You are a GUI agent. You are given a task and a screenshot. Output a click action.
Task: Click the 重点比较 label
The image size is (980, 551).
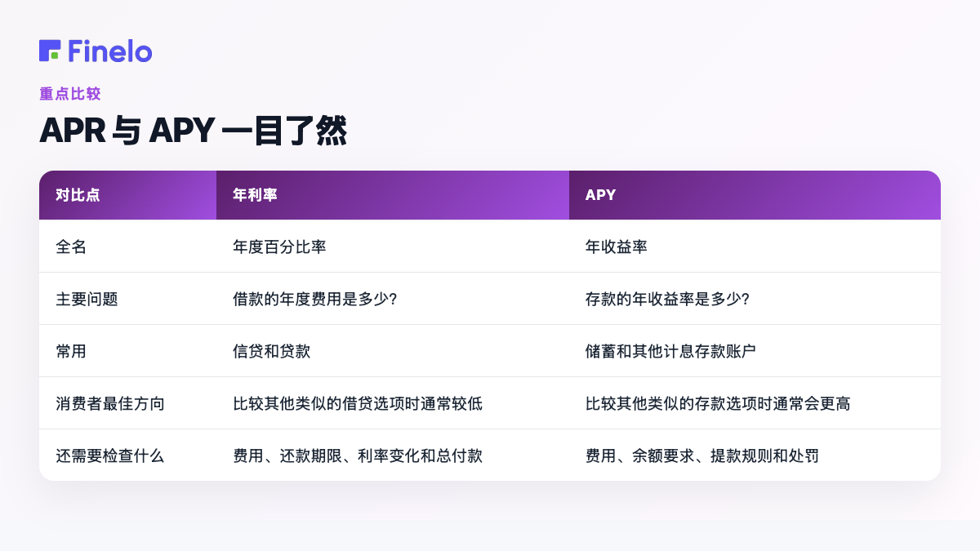tap(70, 94)
